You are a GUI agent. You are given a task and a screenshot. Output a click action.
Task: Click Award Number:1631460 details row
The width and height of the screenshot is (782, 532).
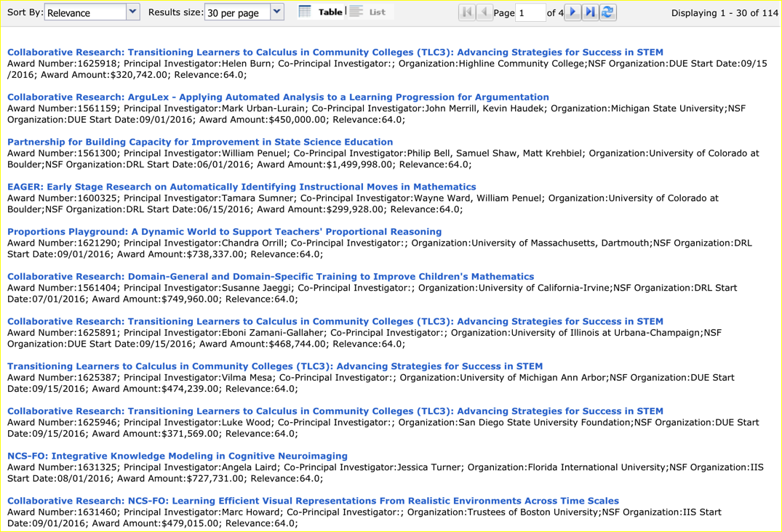tap(364, 517)
